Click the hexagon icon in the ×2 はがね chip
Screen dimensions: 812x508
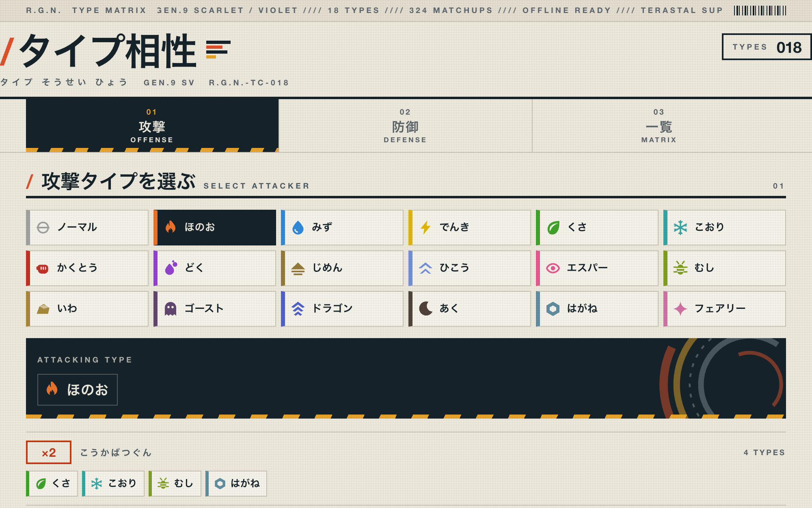220,484
